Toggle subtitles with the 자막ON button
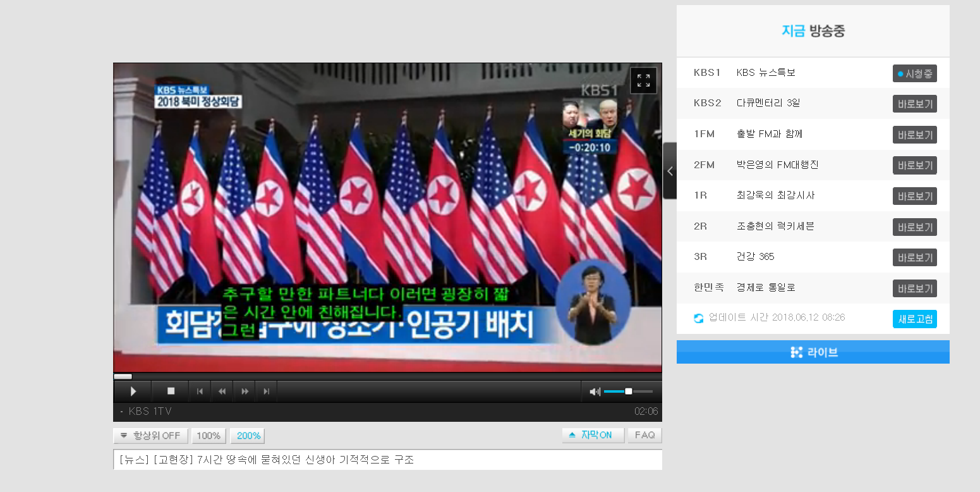Viewport: 980px width, 492px height. 597,434
